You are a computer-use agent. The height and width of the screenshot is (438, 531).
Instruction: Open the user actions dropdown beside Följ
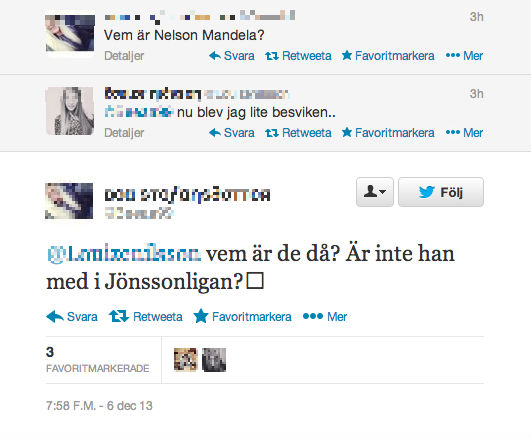375,192
